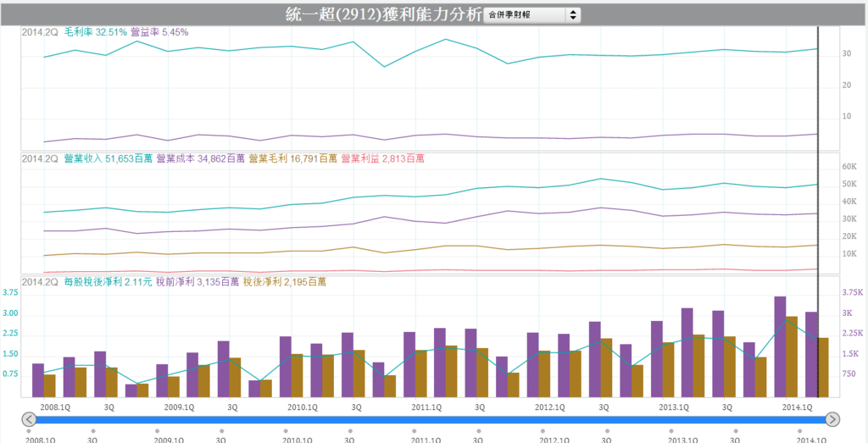Click the 營業收入 51,653百萬 legend label
868x443 pixels.
pyautogui.click(x=108, y=158)
